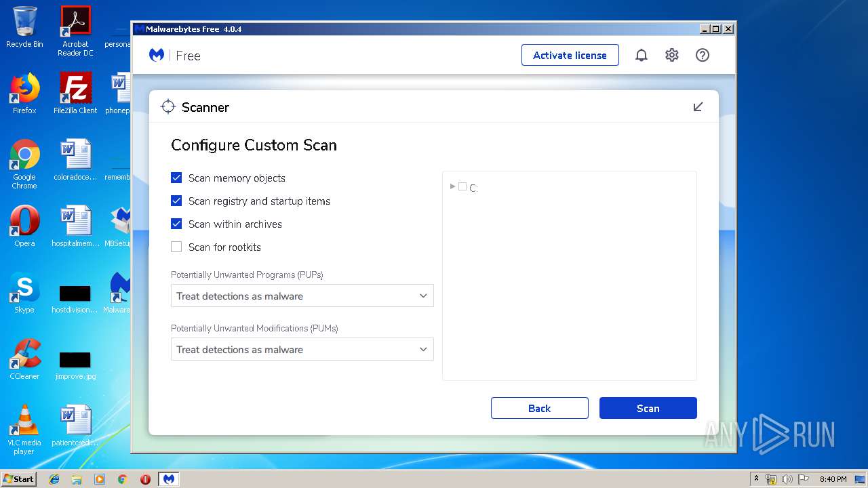Open the notifications bell in Malwarebytes
Image resolution: width=868 pixels, height=488 pixels.
click(641, 56)
